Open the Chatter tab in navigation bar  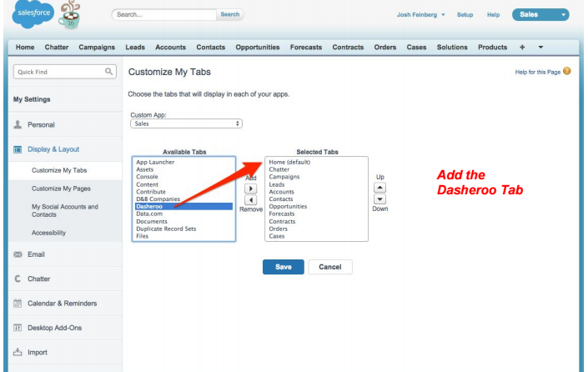[57, 48]
